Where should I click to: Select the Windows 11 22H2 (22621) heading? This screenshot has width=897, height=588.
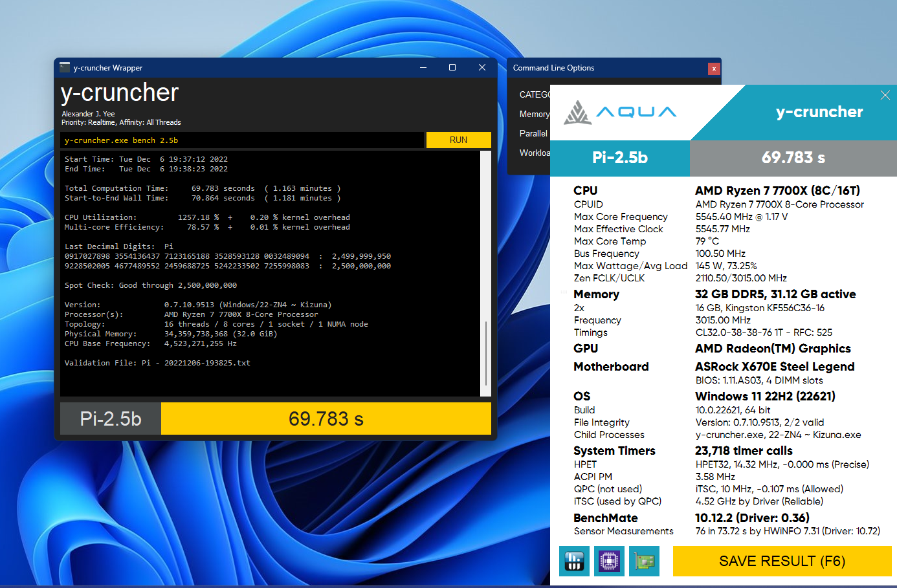pyautogui.click(x=765, y=397)
